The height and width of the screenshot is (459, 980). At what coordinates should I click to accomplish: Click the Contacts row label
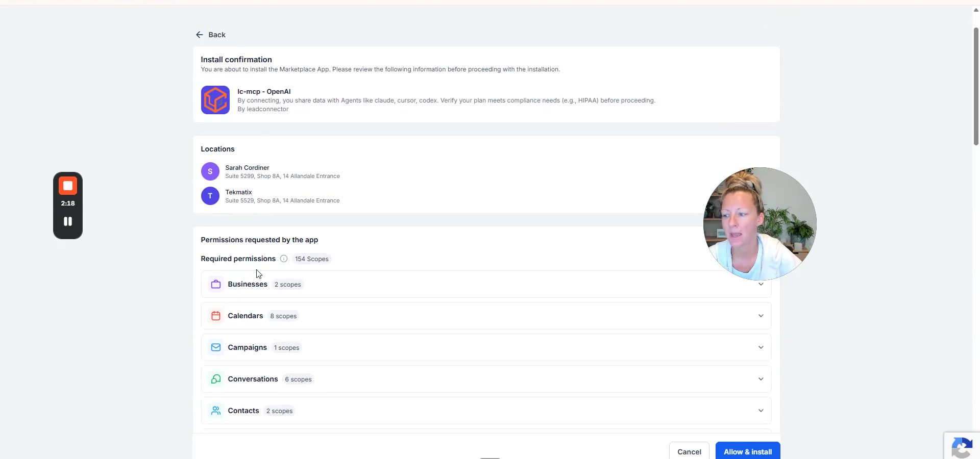pyautogui.click(x=243, y=411)
